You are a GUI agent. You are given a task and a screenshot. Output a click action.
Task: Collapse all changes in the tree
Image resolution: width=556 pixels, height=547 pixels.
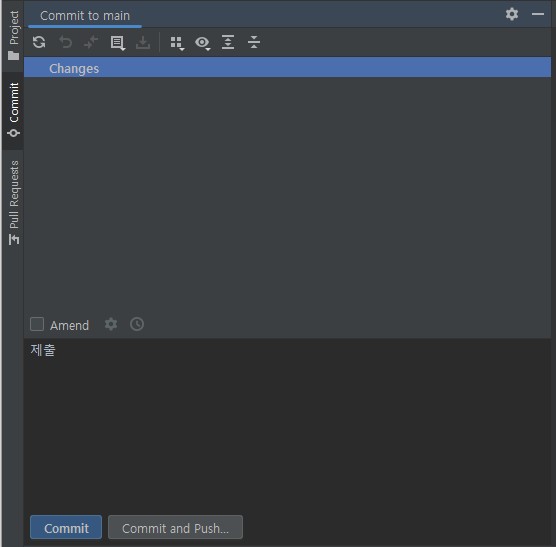coord(254,42)
